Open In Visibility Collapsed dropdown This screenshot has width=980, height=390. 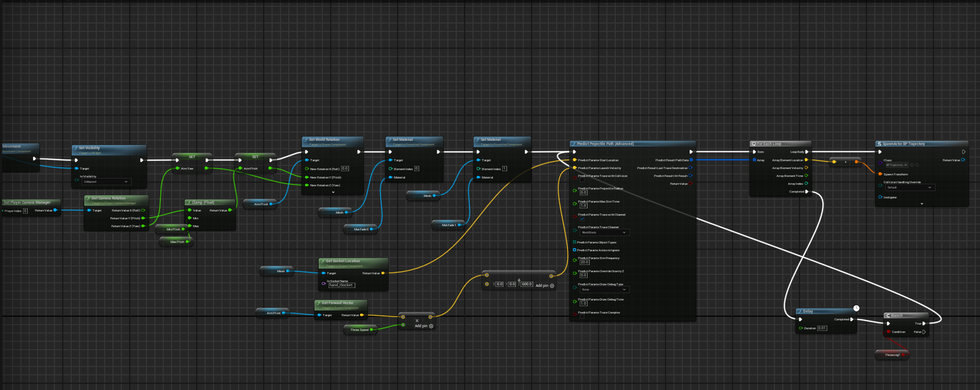tap(106, 182)
